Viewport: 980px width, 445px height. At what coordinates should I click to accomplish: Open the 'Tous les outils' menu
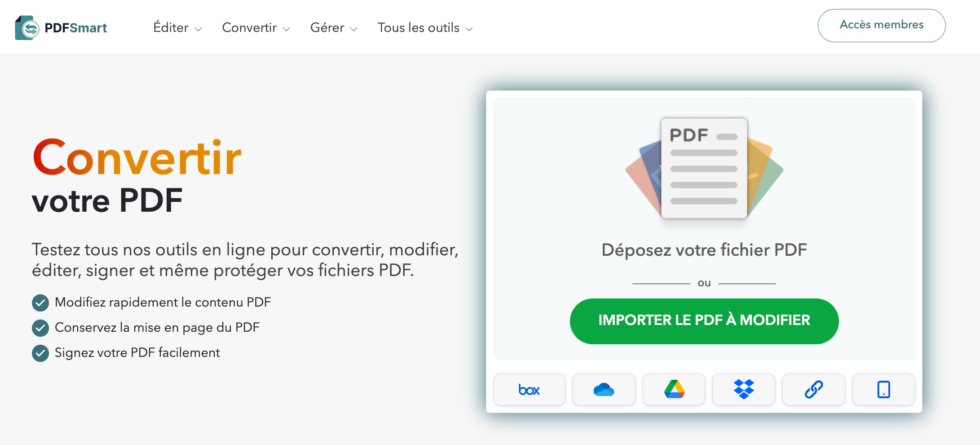[x=424, y=27]
